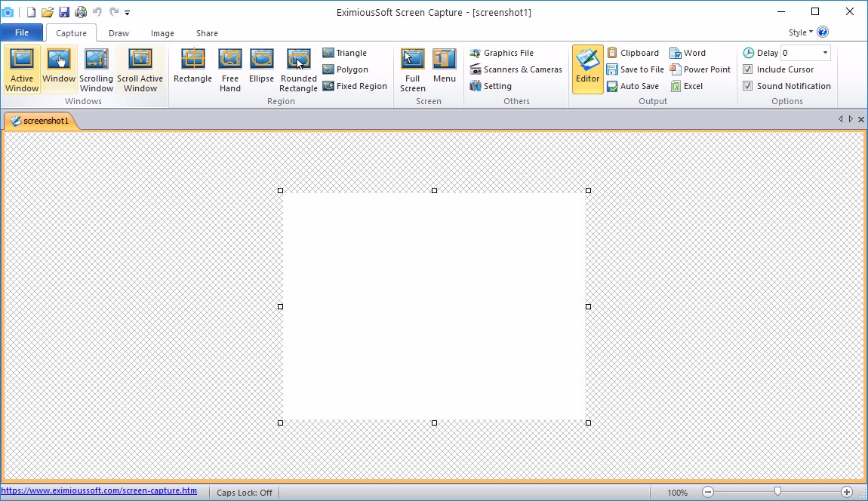The width and height of the screenshot is (868, 501).
Task: Click the Print icon in quick access
Action: 81,11
